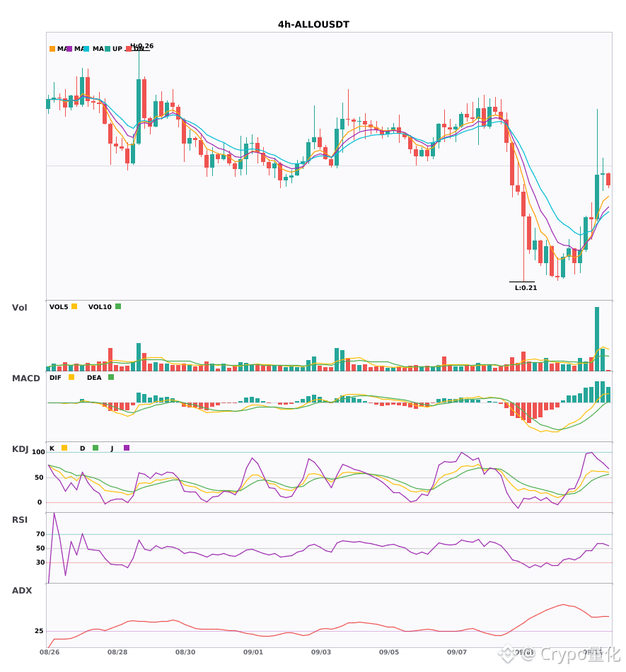This screenshot has width=626, height=672.
Task: Click the ADX panel label
Action: [22, 590]
